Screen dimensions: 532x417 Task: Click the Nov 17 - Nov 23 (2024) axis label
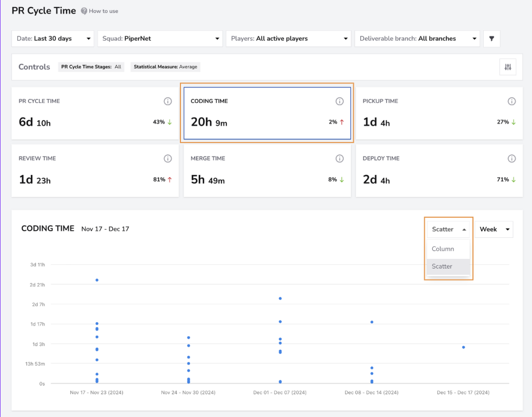tap(96, 393)
